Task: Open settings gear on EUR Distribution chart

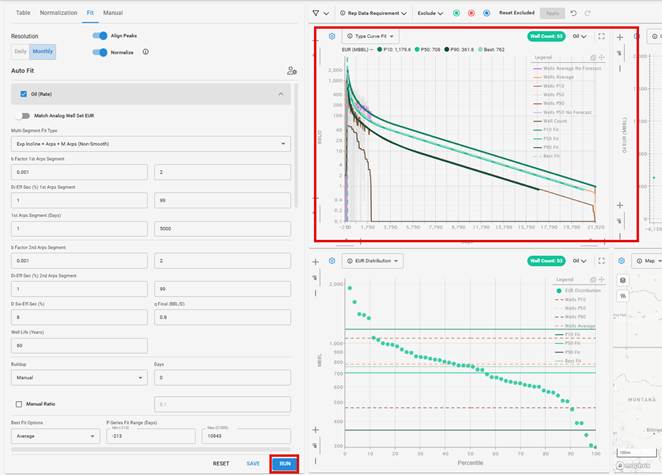Action: coord(332,261)
